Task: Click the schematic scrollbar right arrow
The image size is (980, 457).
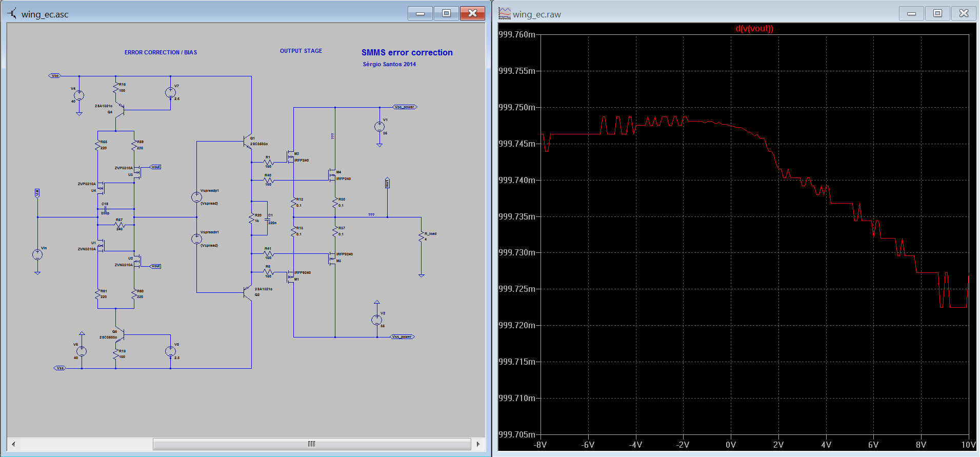Action: (x=478, y=444)
